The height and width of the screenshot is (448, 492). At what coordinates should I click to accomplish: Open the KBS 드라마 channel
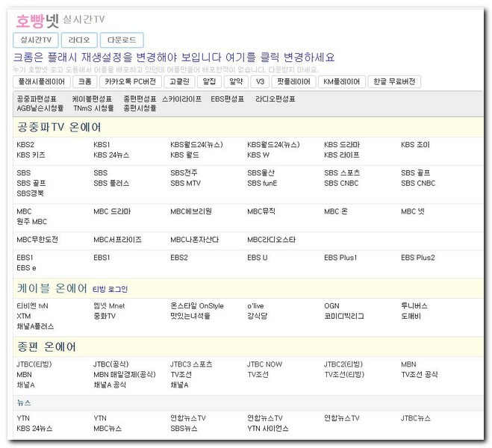pyautogui.click(x=342, y=145)
